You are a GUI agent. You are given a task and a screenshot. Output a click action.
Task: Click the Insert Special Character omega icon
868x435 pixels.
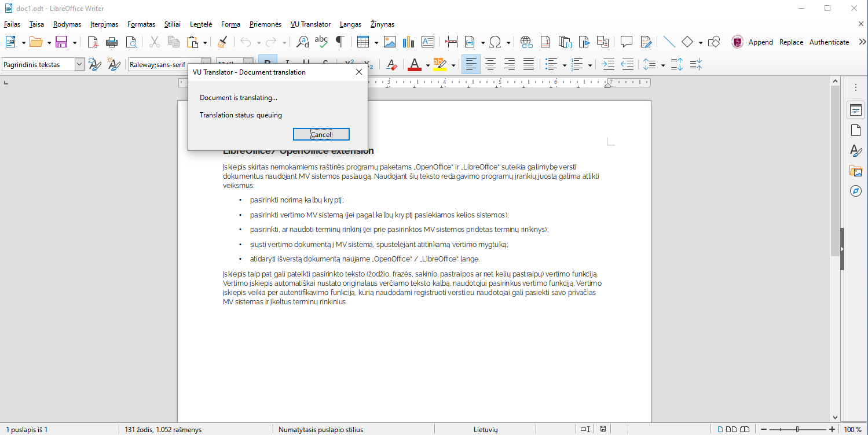point(495,42)
